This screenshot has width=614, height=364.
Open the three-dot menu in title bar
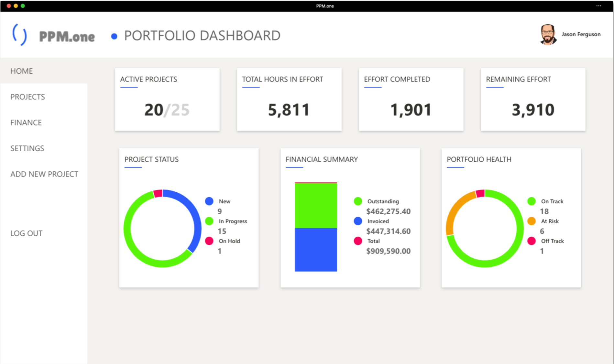click(x=598, y=6)
